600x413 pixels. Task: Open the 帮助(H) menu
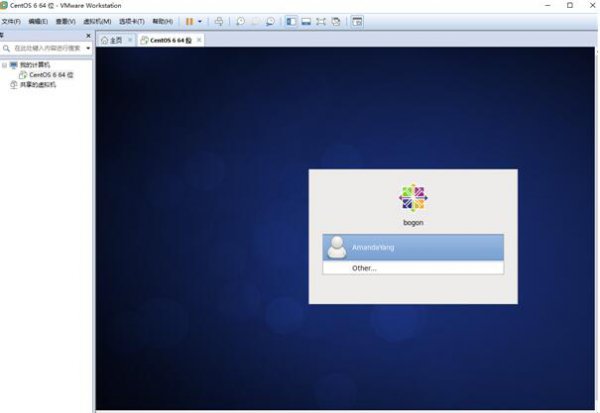[163, 21]
